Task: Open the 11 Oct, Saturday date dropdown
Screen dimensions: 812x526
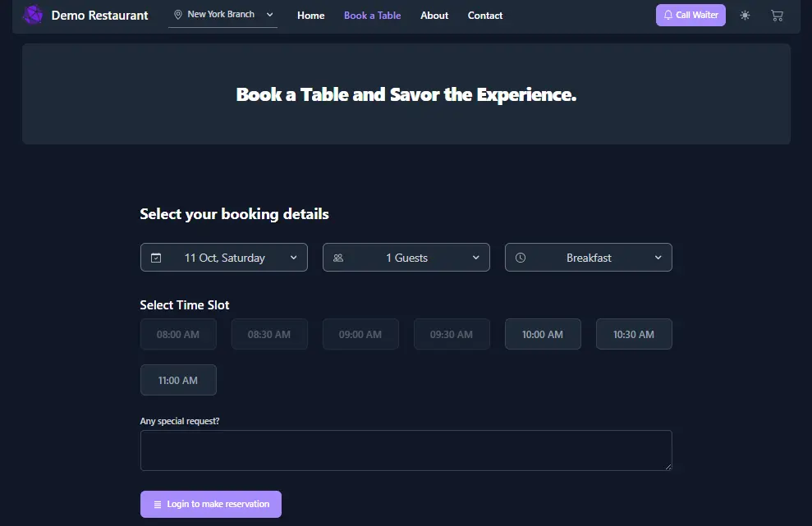Action: click(x=224, y=258)
